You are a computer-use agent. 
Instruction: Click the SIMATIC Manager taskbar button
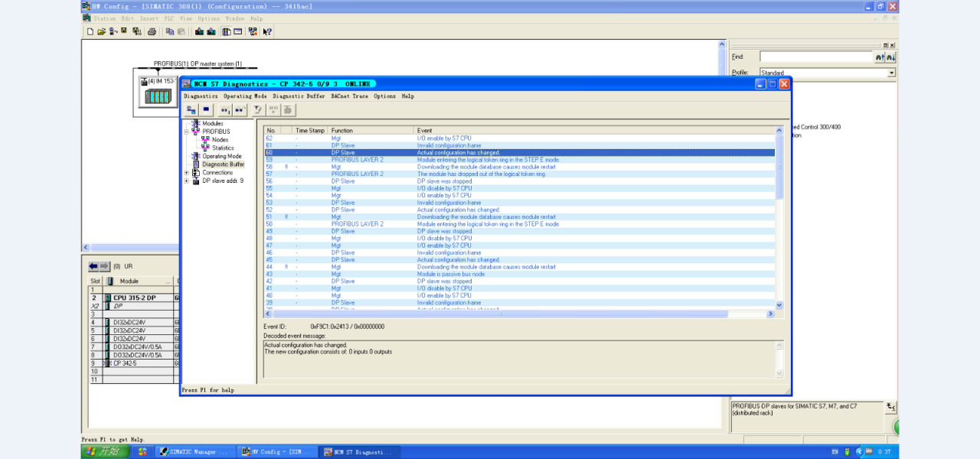[x=193, y=452]
